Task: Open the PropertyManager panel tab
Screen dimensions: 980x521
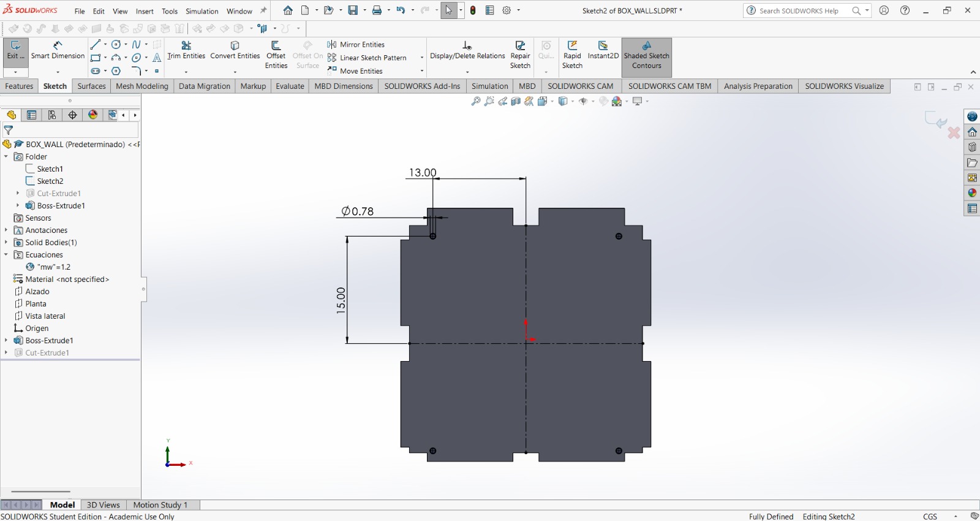Action: click(x=32, y=115)
